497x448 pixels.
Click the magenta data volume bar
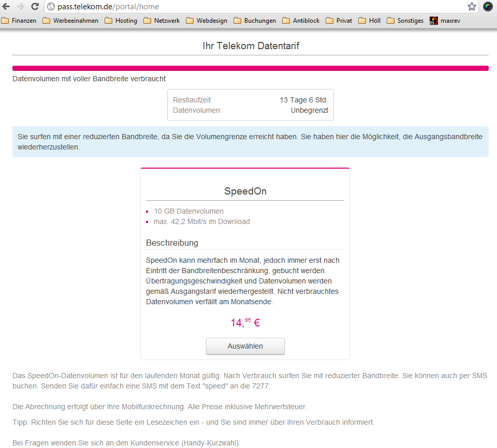click(x=248, y=68)
